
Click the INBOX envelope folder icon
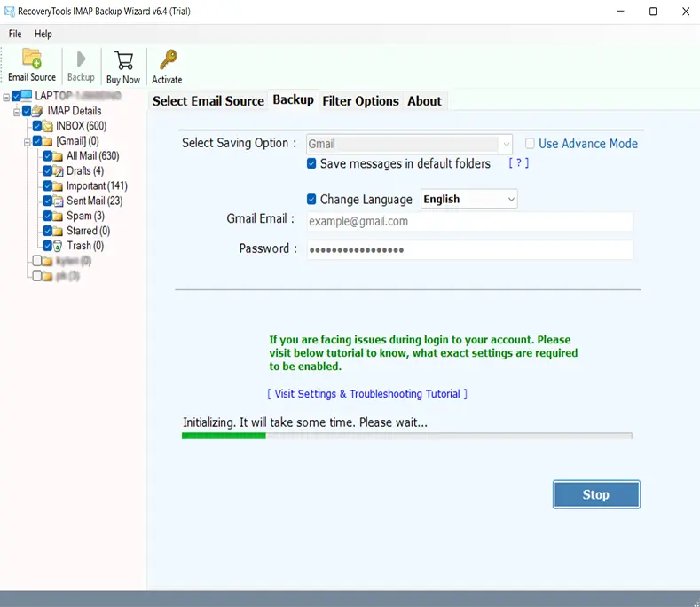pyautogui.click(x=48, y=126)
